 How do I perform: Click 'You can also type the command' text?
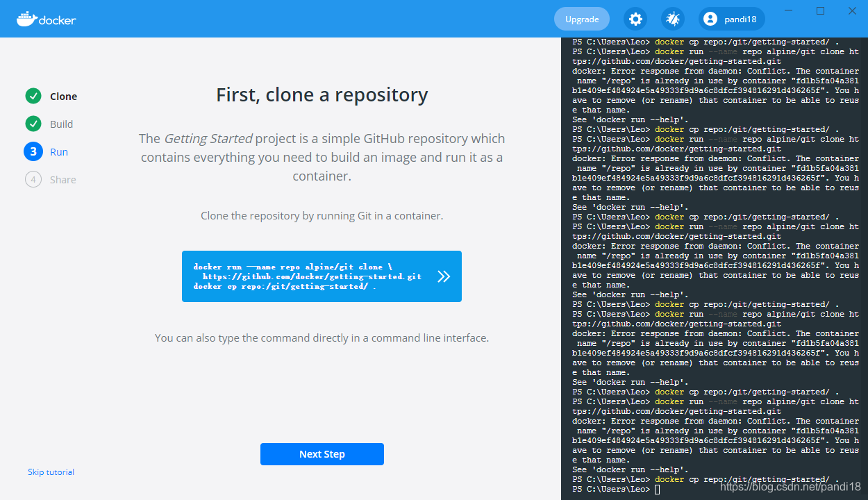coord(322,338)
